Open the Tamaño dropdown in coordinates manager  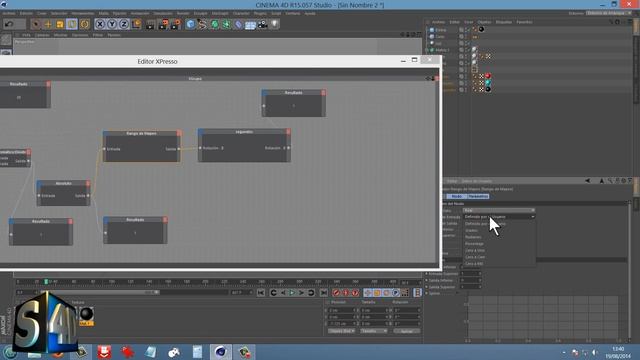(373, 331)
